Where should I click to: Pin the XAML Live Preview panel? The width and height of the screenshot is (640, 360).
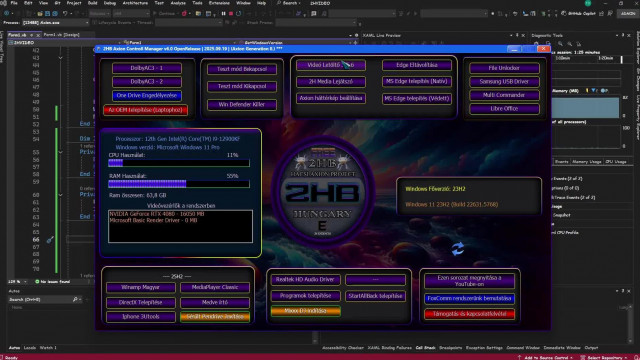pyautogui.click(x=517, y=36)
